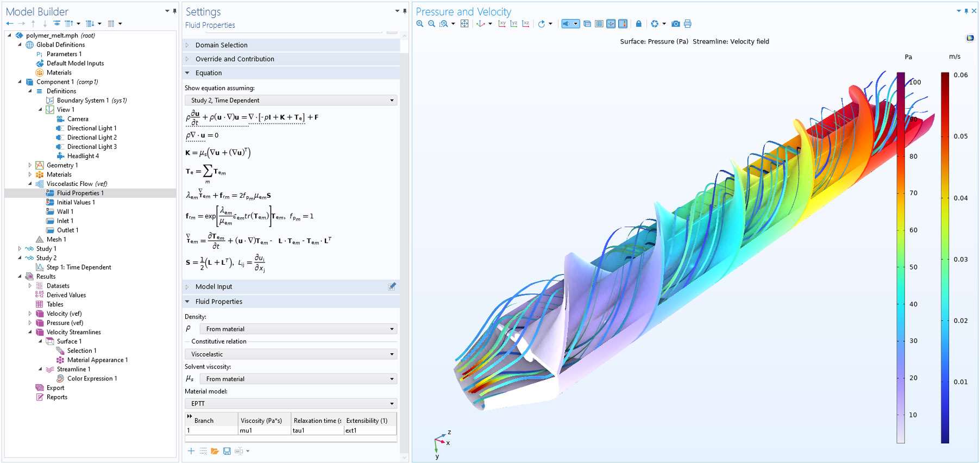This screenshot has height=463, width=980.
Task: Click the Zoom Extents icon
Action: click(x=464, y=24)
